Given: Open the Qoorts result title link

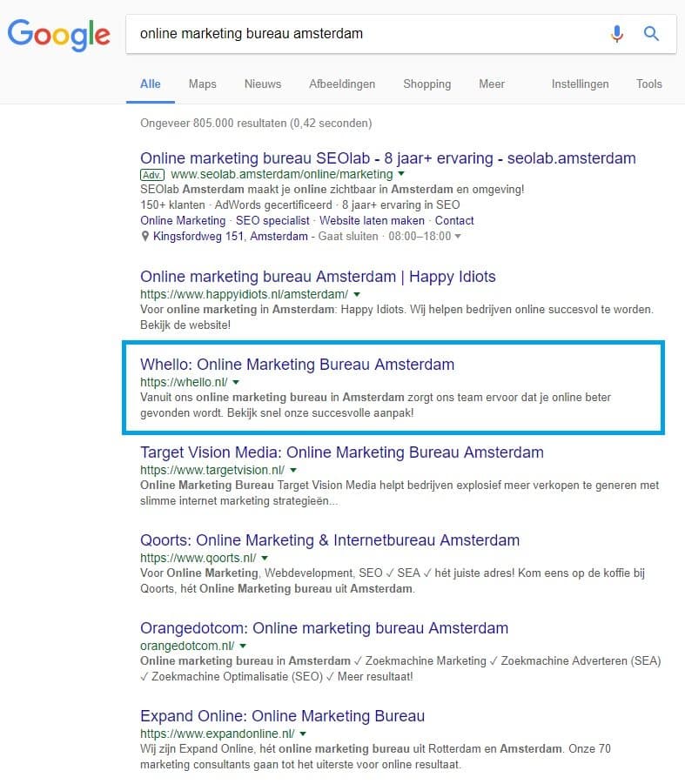Looking at the screenshot, I should coord(330,540).
